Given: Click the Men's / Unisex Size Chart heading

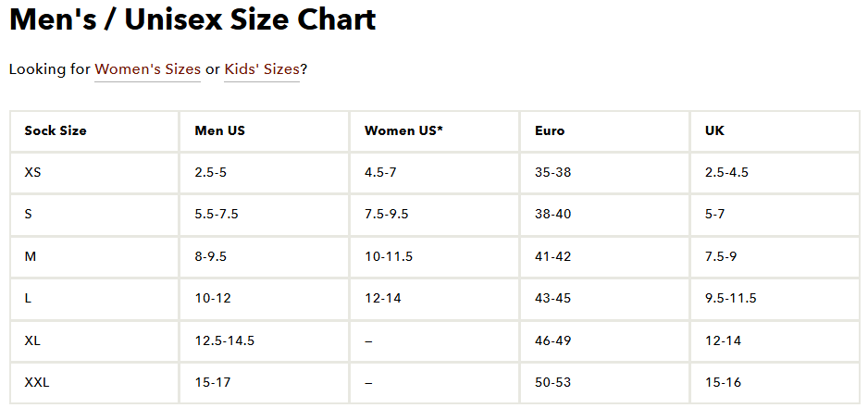Looking at the screenshot, I should tap(192, 20).
